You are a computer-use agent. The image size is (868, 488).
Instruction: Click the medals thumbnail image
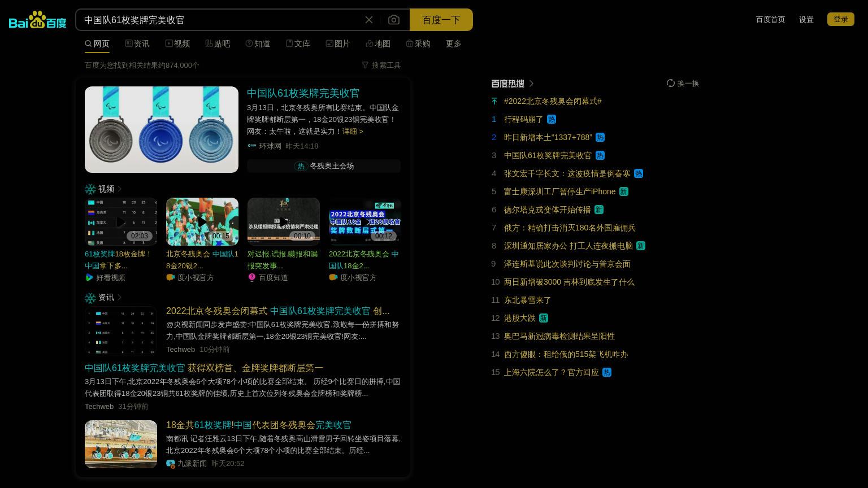[x=162, y=129]
